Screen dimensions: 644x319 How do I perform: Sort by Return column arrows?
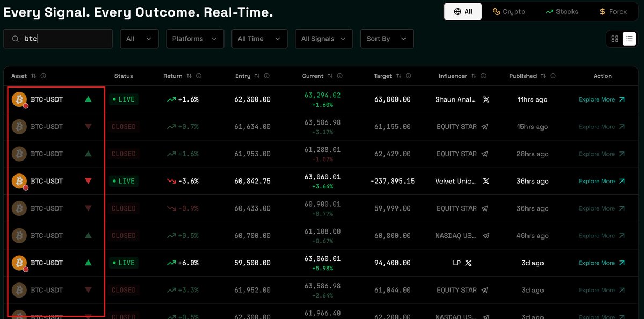pyautogui.click(x=189, y=76)
